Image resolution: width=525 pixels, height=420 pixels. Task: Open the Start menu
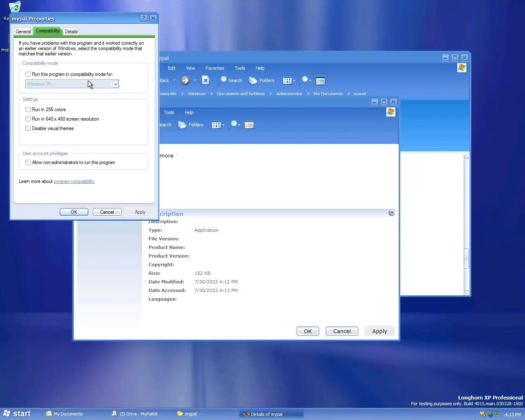click(x=17, y=414)
